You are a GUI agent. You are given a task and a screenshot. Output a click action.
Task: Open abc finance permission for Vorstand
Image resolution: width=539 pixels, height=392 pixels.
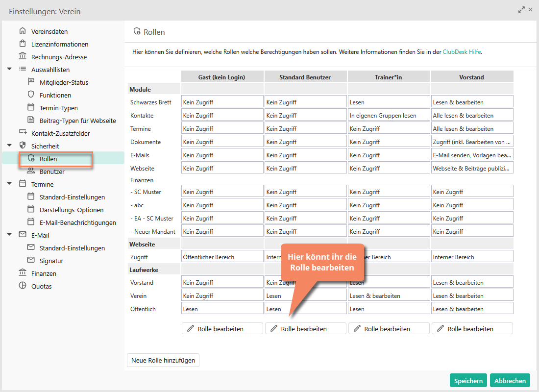tap(472, 205)
